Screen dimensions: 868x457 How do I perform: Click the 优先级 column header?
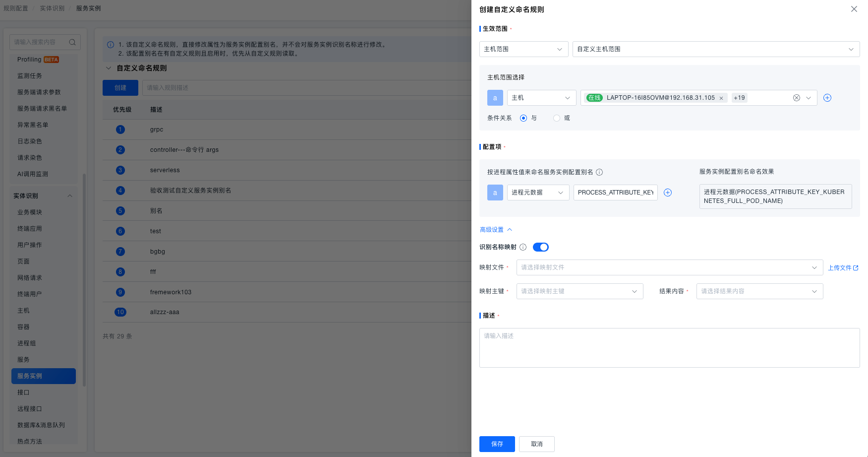pyautogui.click(x=122, y=110)
